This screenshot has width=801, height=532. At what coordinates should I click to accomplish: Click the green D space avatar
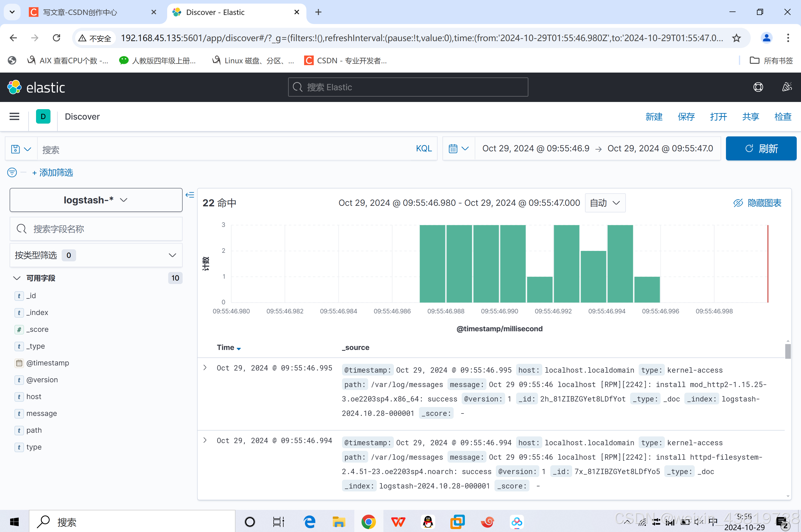click(43, 116)
